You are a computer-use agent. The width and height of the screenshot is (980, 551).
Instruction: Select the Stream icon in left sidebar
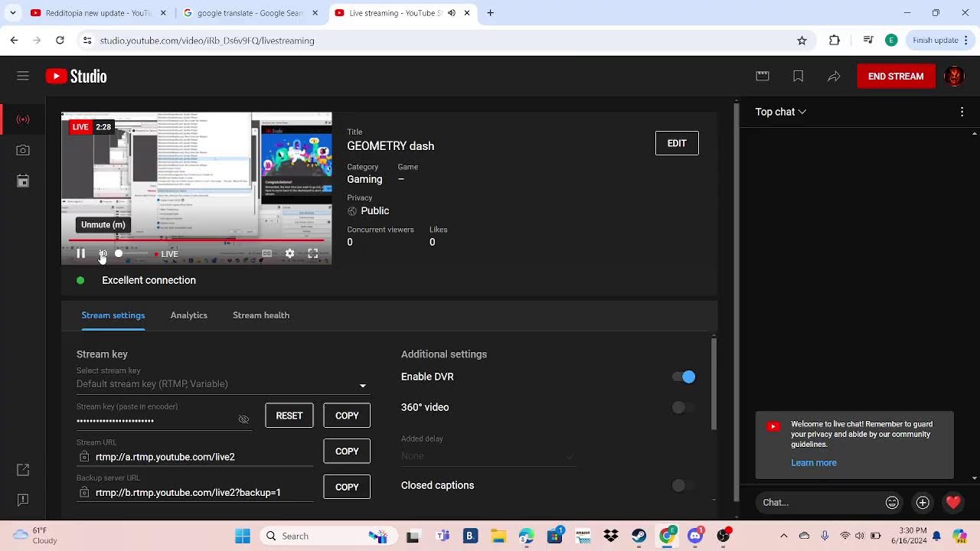point(23,119)
